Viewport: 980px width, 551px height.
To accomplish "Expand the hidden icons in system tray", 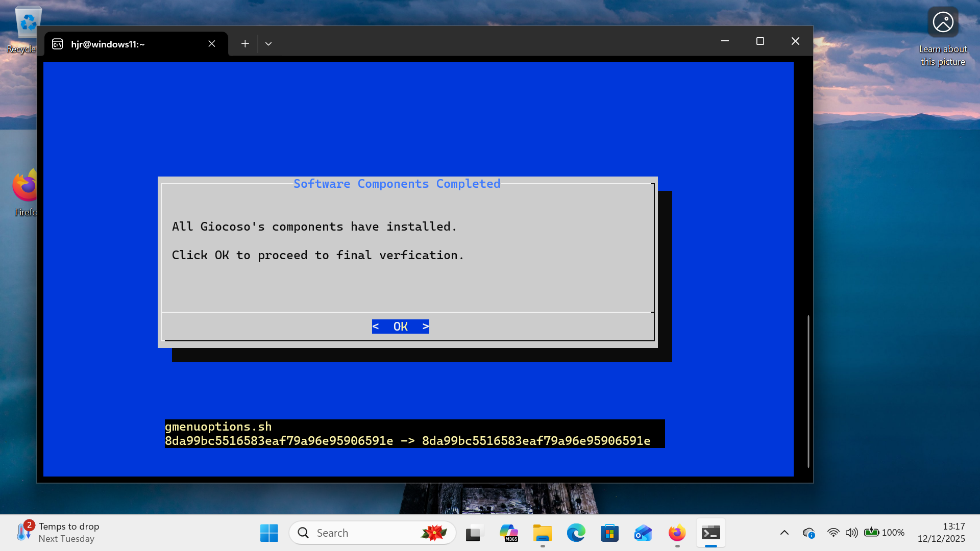I will coord(785,532).
